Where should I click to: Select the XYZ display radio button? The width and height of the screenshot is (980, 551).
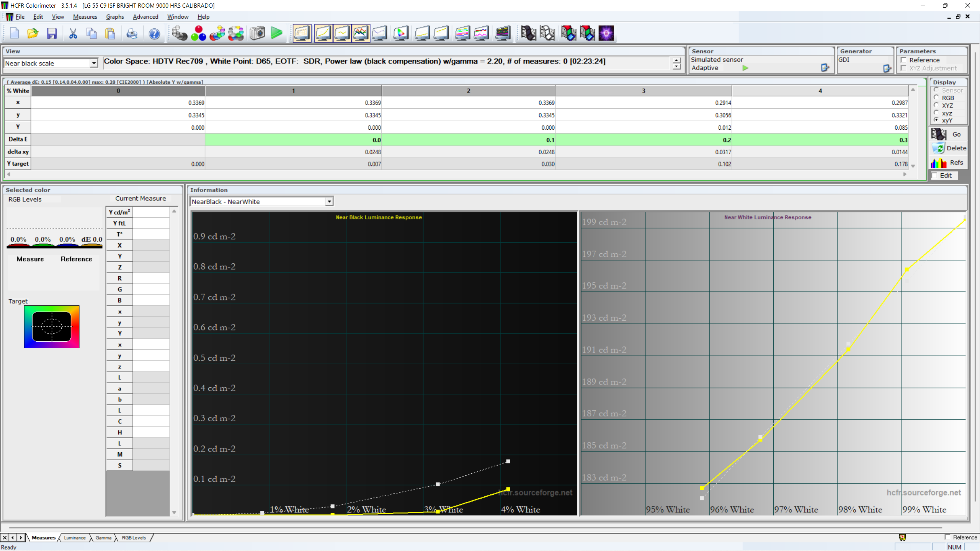click(x=936, y=105)
